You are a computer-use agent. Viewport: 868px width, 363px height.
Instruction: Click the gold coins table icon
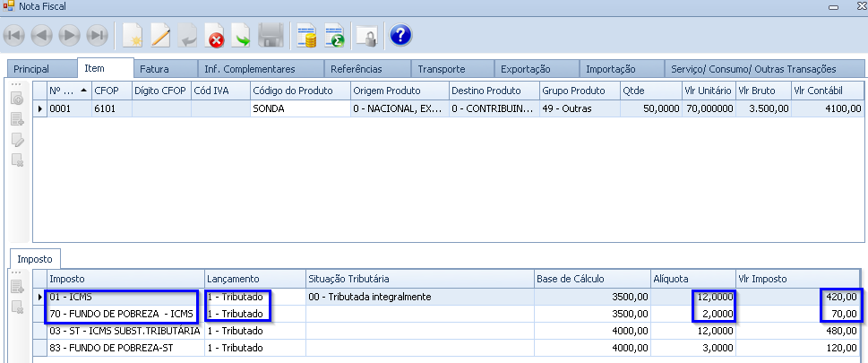click(x=307, y=36)
